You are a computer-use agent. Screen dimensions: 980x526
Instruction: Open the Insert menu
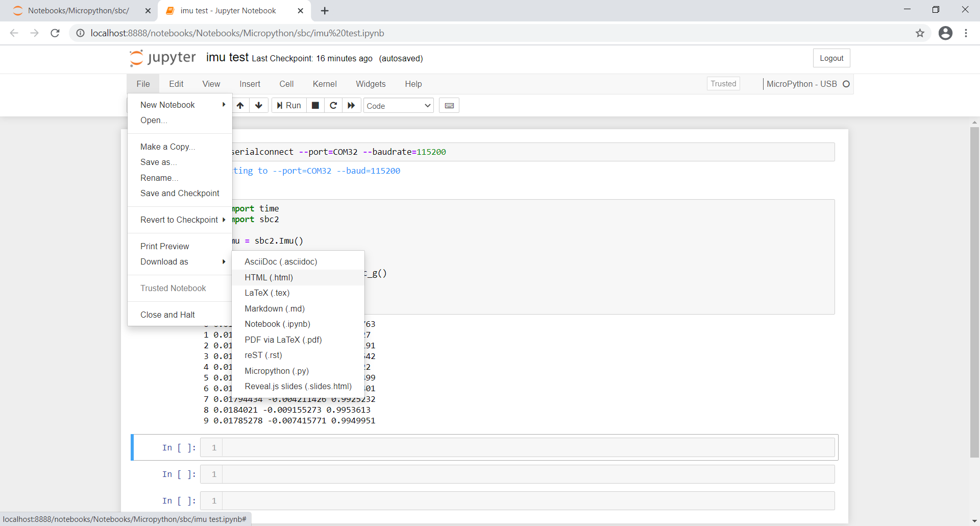250,84
